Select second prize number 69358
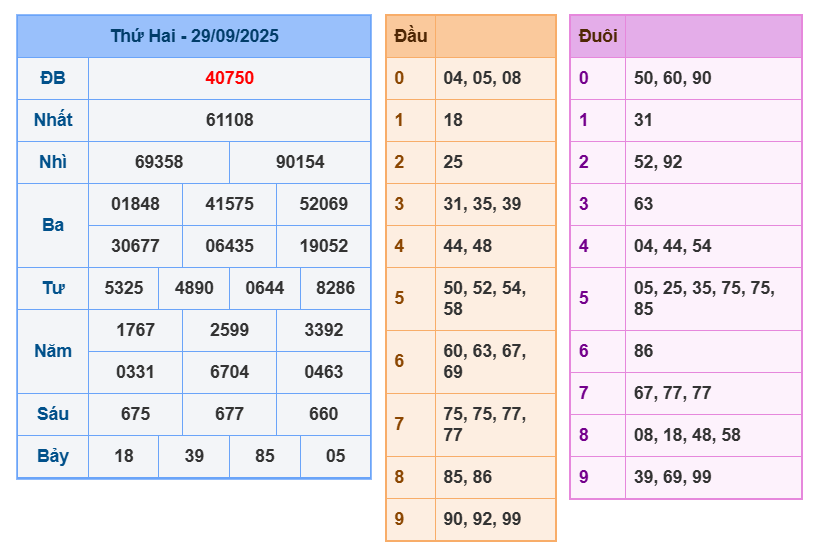820x556 pixels. tap(159, 162)
